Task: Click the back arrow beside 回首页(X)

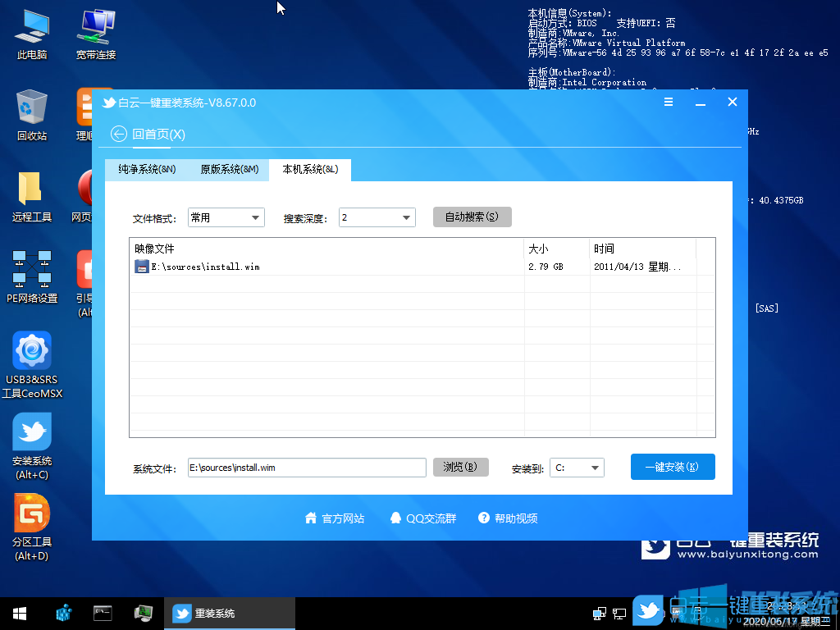Action: (x=121, y=134)
